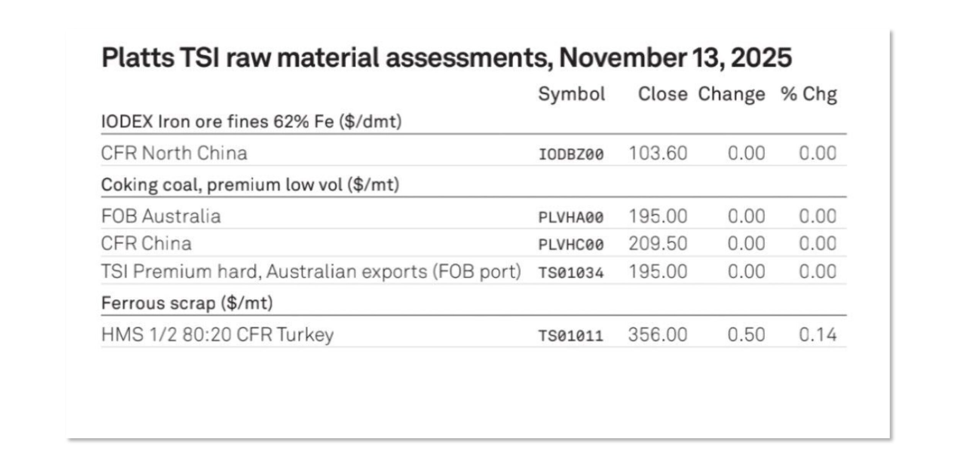Click the TSI Premium hard Australian exports label

tap(311, 271)
